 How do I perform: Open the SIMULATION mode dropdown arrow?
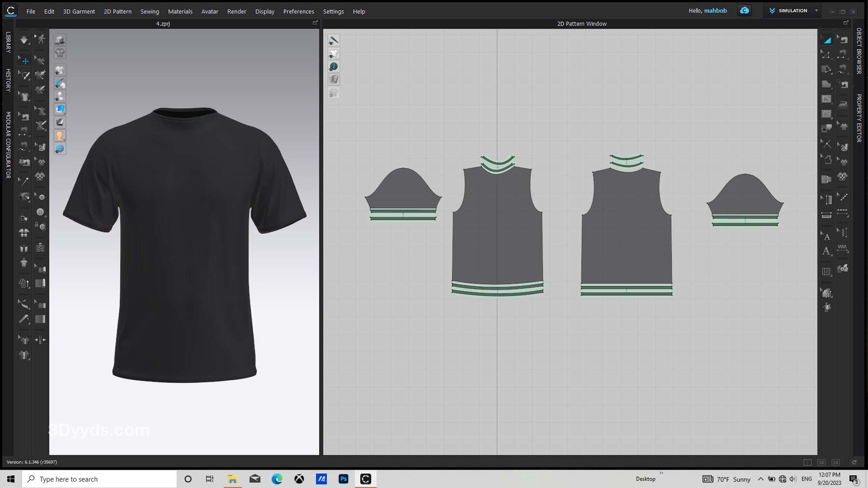click(x=816, y=11)
